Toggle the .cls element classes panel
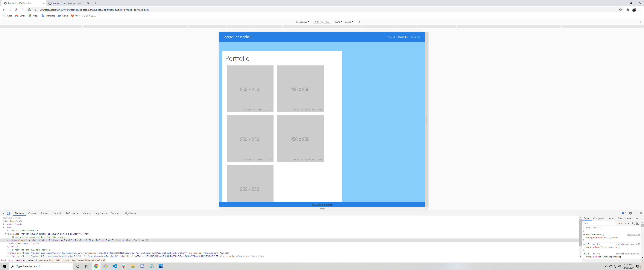Viewport: 644px width, 270px height. 627,223
